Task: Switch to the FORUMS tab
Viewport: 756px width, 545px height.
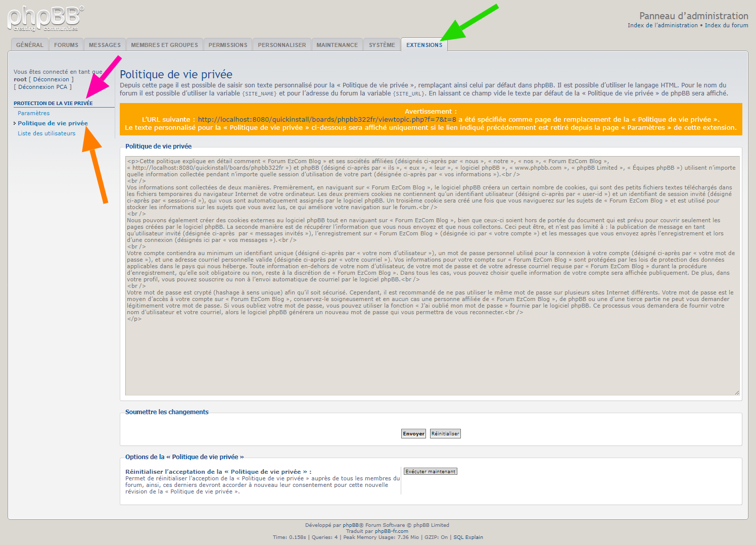Action: (66, 45)
